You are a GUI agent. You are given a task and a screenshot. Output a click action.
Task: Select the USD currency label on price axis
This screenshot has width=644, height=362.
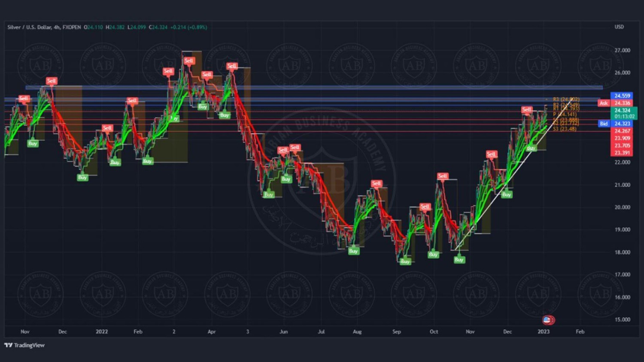pyautogui.click(x=619, y=27)
